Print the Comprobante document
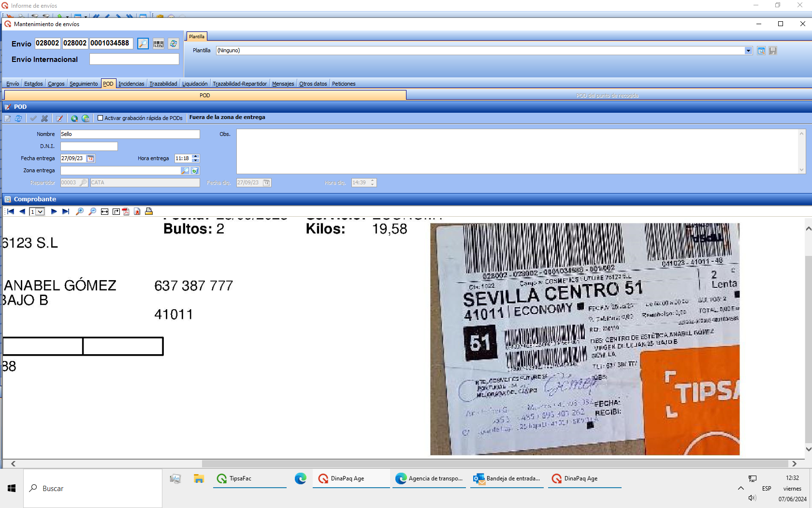 (149, 211)
